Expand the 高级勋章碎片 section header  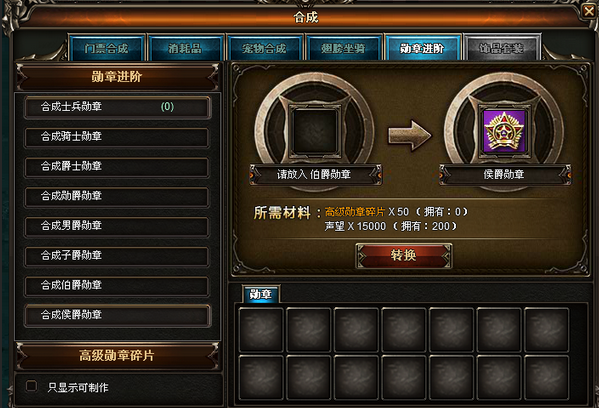tap(117, 356)
